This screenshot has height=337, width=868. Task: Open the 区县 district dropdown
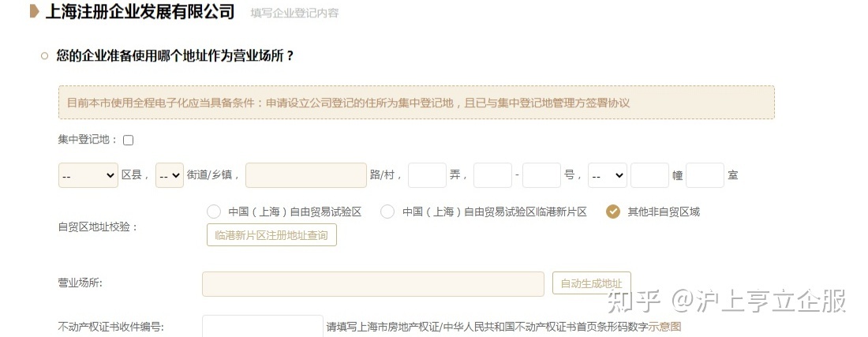88,175
